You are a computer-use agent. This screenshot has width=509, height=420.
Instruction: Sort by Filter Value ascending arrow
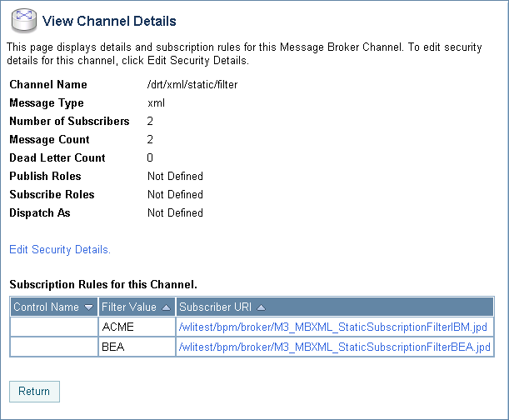[166, 307]
